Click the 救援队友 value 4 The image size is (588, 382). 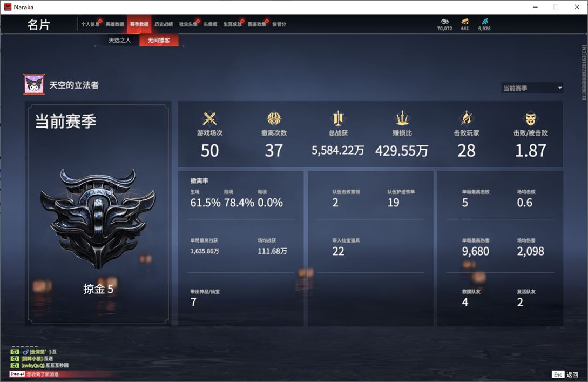(465, 302)
